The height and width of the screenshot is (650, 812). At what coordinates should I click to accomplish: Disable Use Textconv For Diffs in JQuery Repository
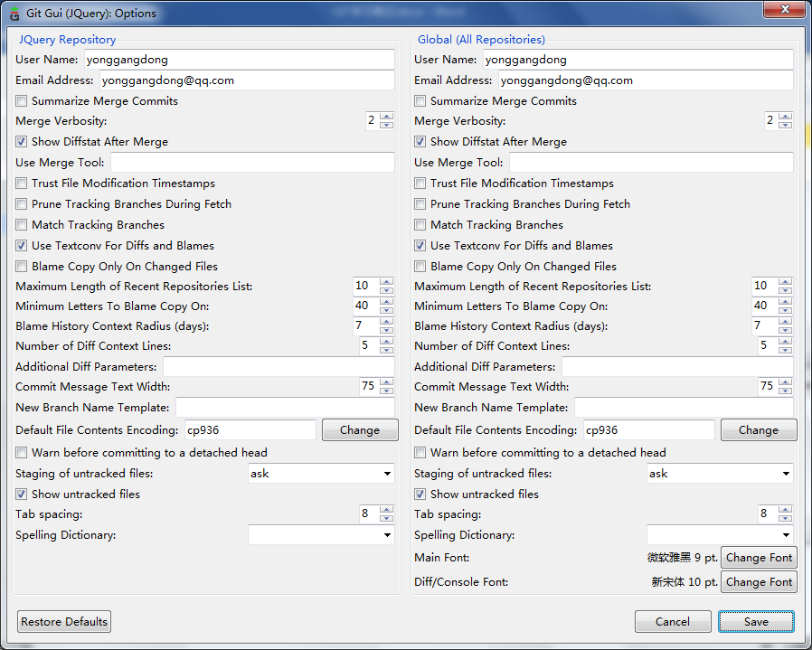coord(21,246)
